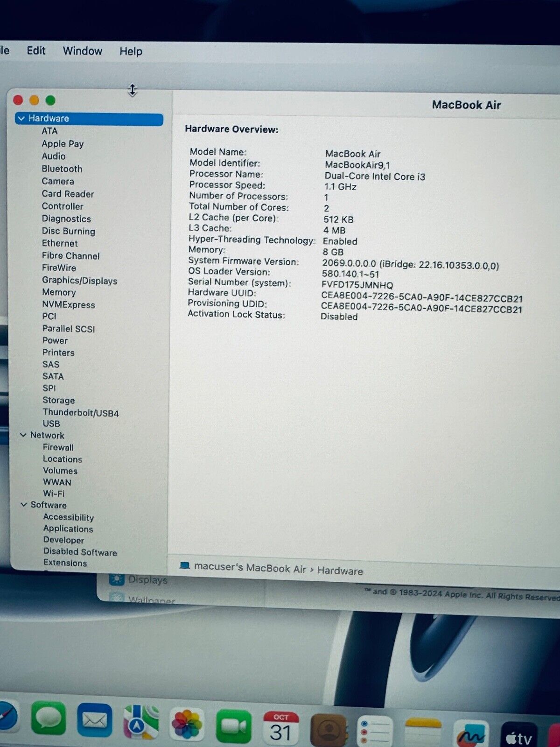Select NVMExpress in the sidebar
The image size is (560, 747).
pyautogui.click(x=69, y=305)
